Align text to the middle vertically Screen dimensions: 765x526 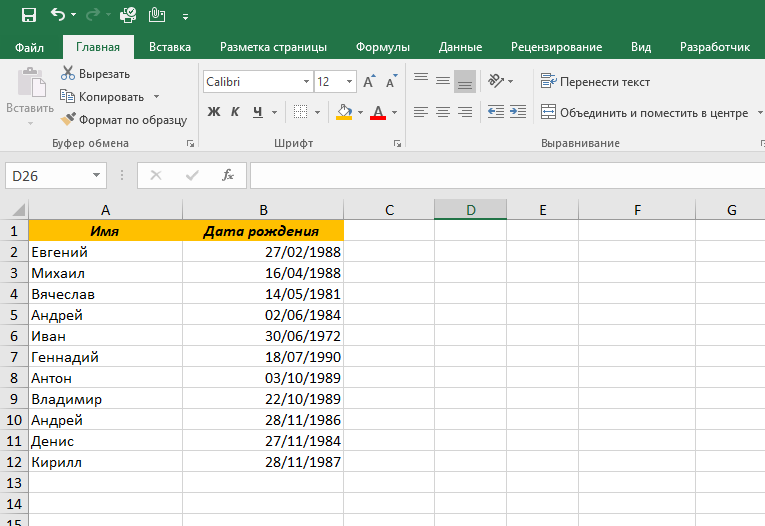pyautogui.click(x=443, y=81)
